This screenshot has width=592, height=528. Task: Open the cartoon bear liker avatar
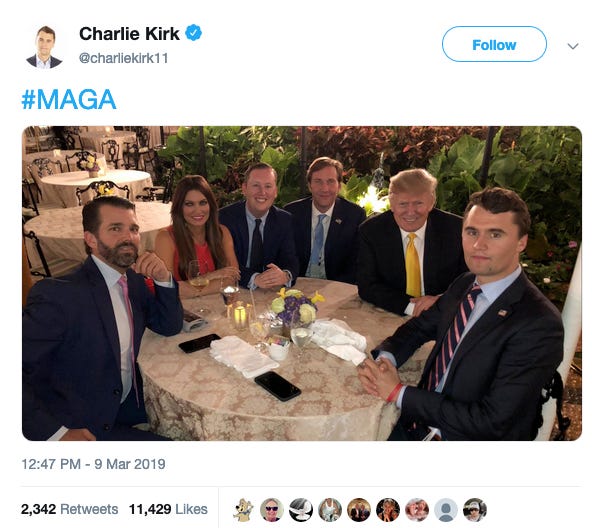243,509
